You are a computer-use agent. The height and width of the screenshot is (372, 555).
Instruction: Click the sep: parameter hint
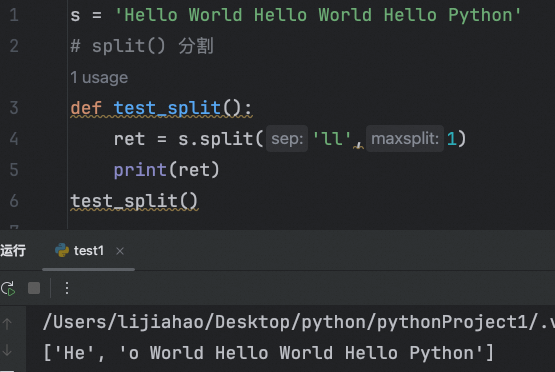coord(287,138)
